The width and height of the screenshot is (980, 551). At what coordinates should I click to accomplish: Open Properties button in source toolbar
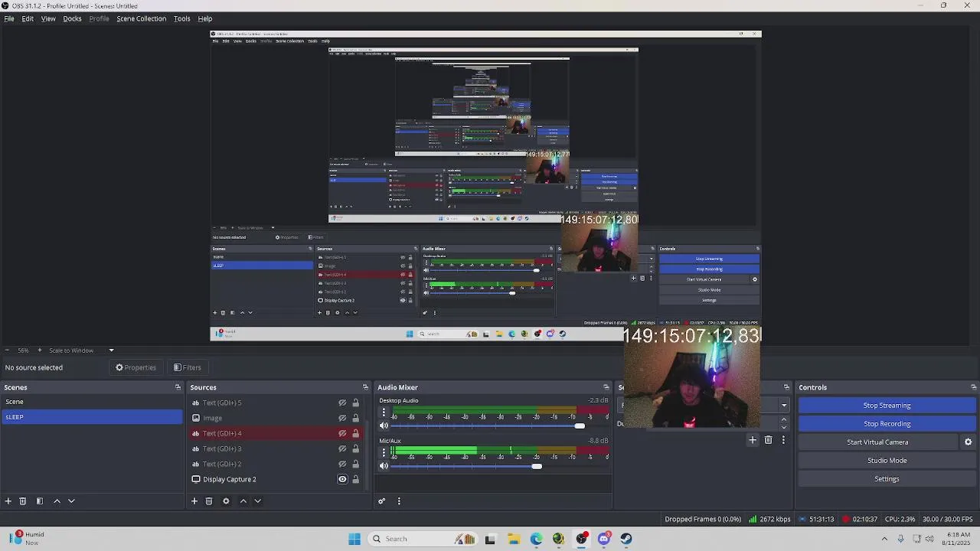pyautogui.click(x=136, y=367)
